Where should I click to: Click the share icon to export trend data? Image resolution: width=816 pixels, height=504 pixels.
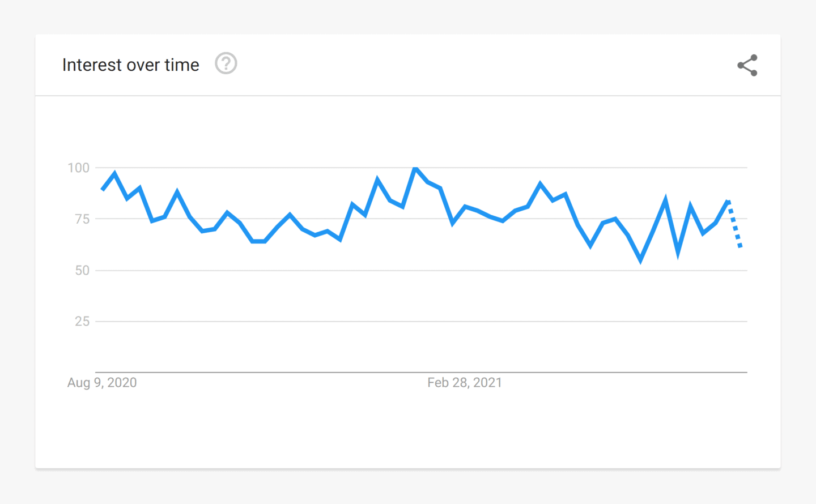(747, 65)
